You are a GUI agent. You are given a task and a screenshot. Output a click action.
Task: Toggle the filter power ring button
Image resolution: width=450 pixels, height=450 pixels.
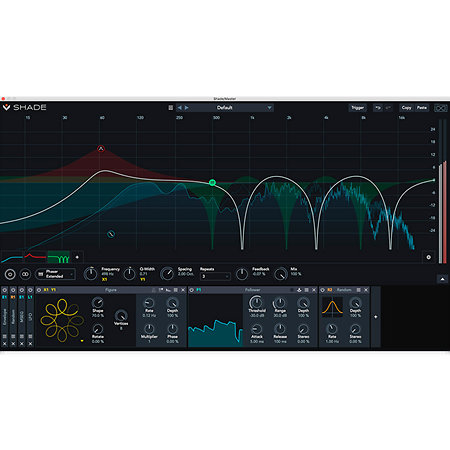[10, 274]
